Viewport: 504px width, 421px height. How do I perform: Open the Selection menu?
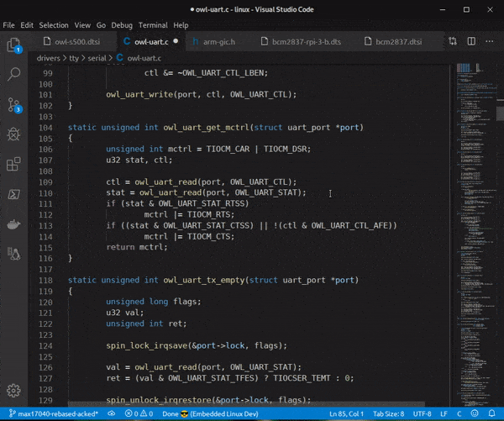point(54,25)
